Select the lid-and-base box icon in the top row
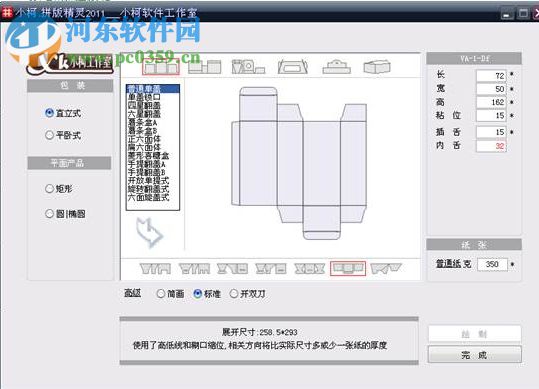Screen dimensions: 539x389 pyautogui.click(x=337, y=67)
